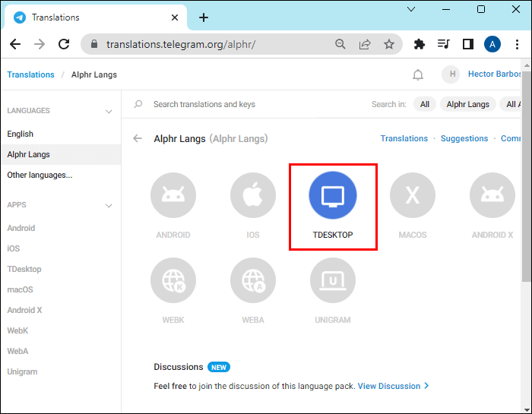The width and height of the screenshot is (532, 414).
Task: Switch to the Translations tab link
Action: [x=404, y=138]
